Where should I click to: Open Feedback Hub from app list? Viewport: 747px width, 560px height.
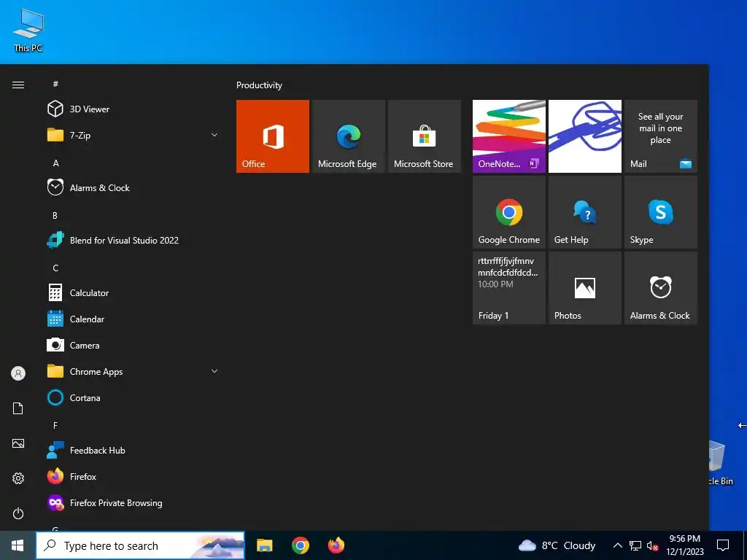[x=133, y=450]
